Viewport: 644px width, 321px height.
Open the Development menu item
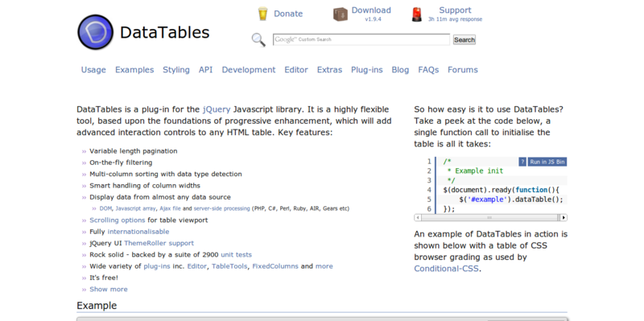coord(249,70)
